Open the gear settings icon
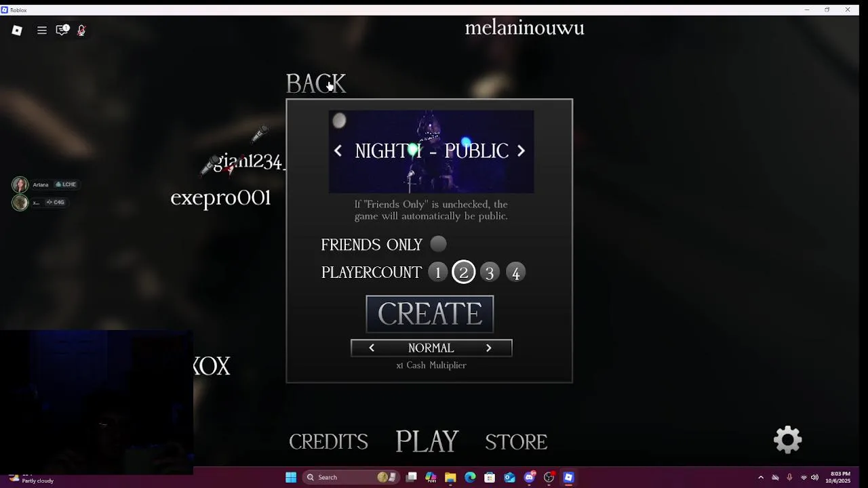The image size is (868, 488). (x=788, y=440)
